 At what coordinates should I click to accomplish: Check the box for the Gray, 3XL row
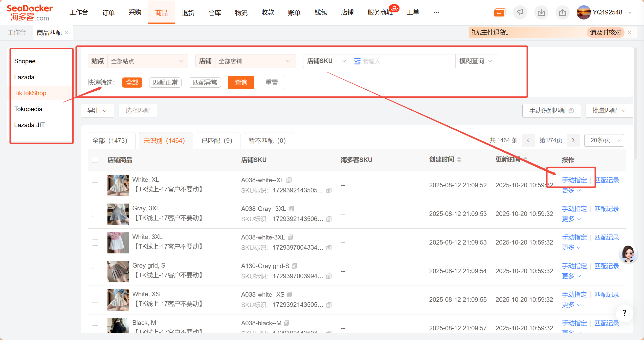pos(95,214)
